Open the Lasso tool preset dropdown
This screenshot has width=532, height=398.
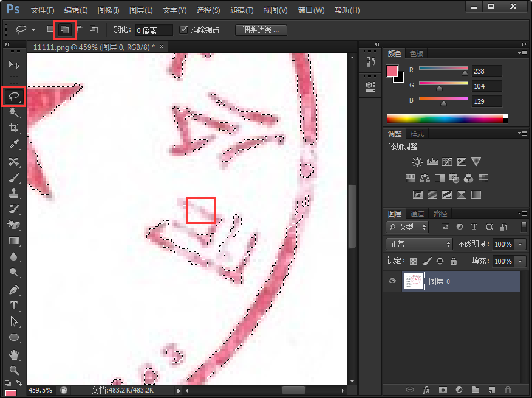click(33, 30)
